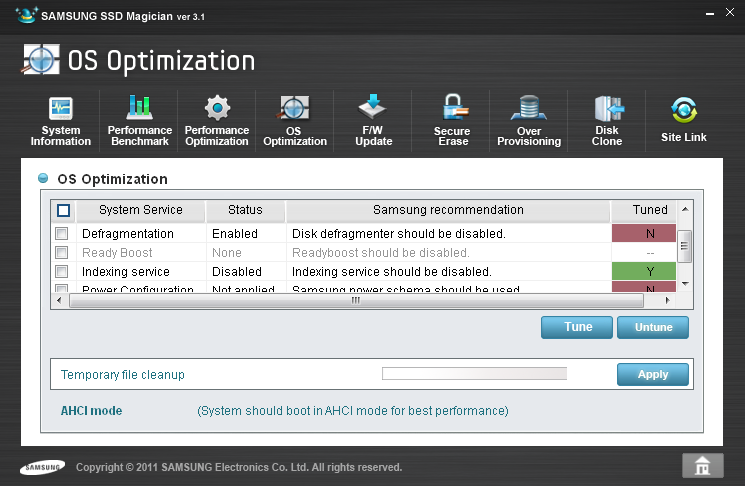The height and width of the screenshot is (486, 745).
Task: Click the Samsung recommendation column header
Action: coord(448,210)
